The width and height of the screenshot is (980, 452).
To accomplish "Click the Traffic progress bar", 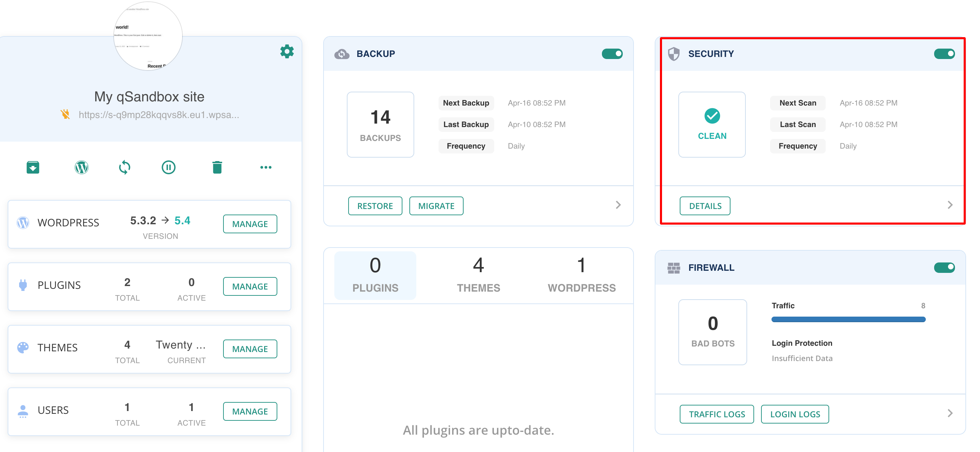I will coord(848,319).
